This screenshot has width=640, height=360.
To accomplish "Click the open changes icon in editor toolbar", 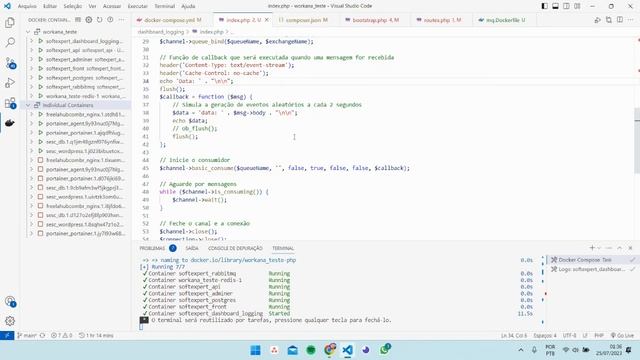I will tap(609, 20).
